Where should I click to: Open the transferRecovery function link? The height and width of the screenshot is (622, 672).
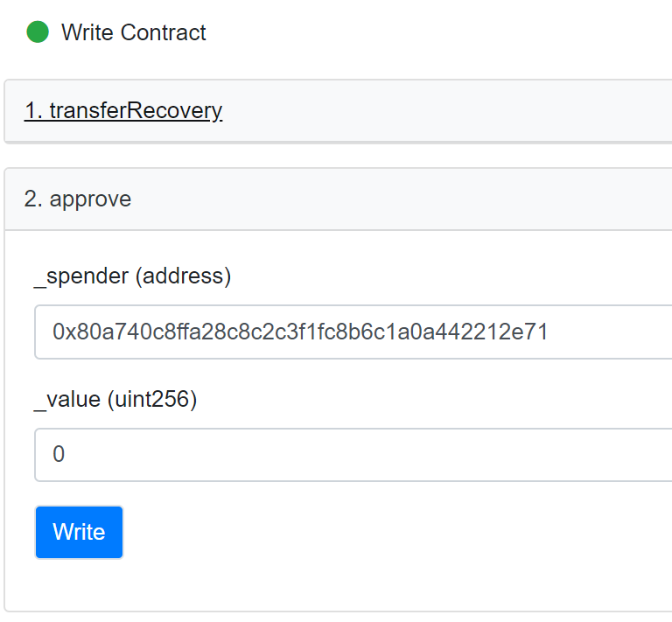point(123,111)
